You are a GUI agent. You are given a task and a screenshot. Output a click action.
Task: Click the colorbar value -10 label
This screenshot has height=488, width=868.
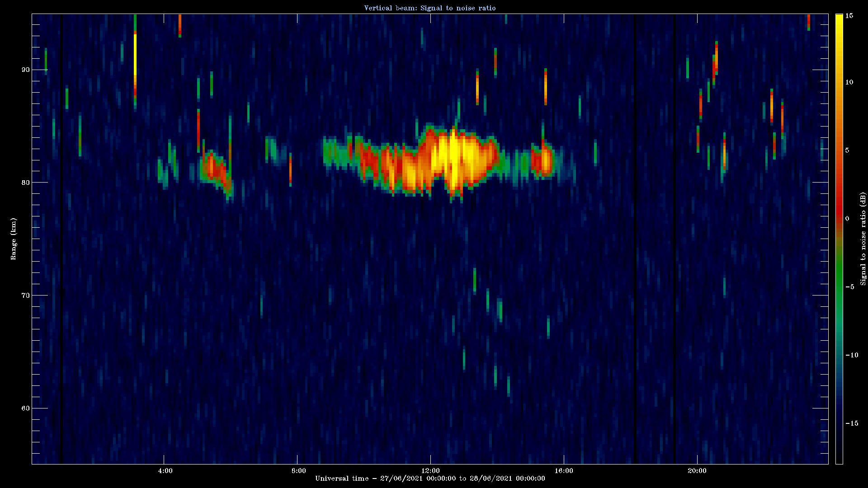coord(851,355)
